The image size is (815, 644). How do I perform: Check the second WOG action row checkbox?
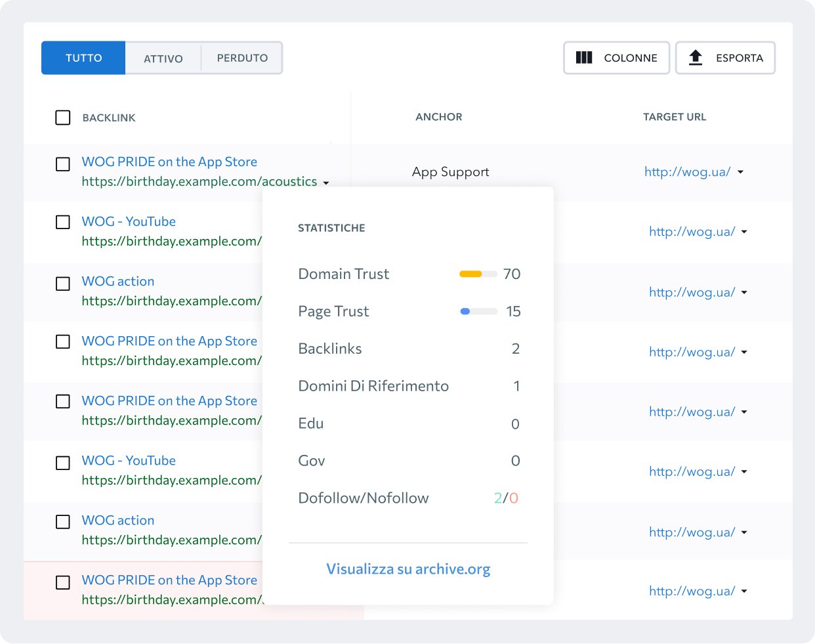(x=63, y=522)
